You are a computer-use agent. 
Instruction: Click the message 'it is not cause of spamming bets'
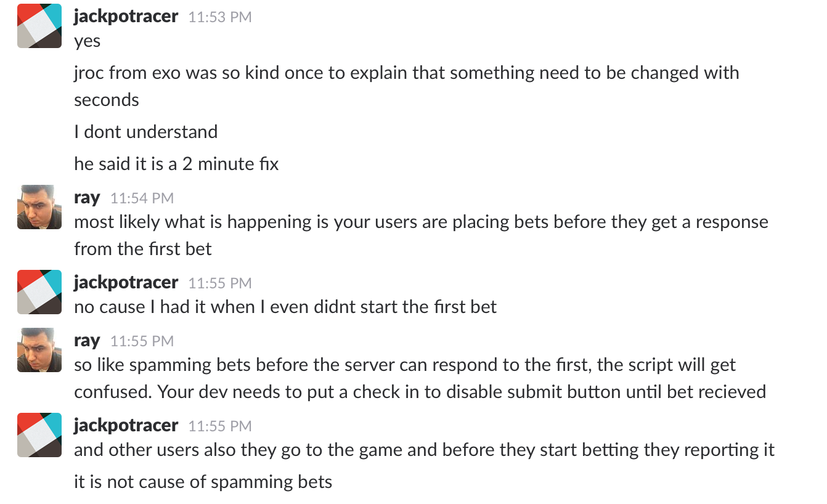203,482
